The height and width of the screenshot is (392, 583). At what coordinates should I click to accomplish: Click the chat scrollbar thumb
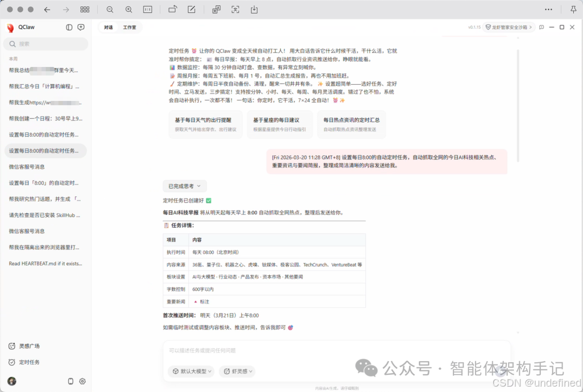click(518, 105)
